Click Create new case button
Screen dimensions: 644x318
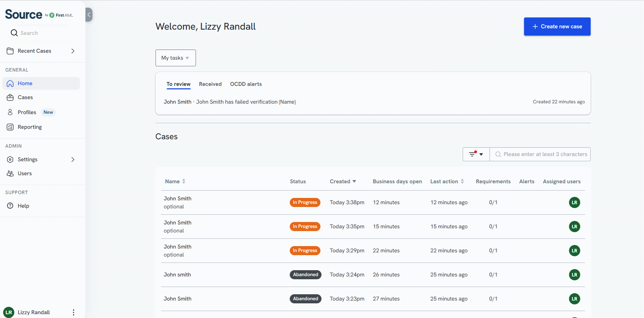557,27
